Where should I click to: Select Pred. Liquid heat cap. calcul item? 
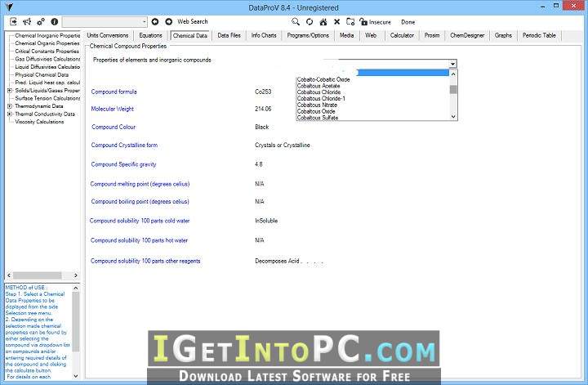[x=47, y=83]
